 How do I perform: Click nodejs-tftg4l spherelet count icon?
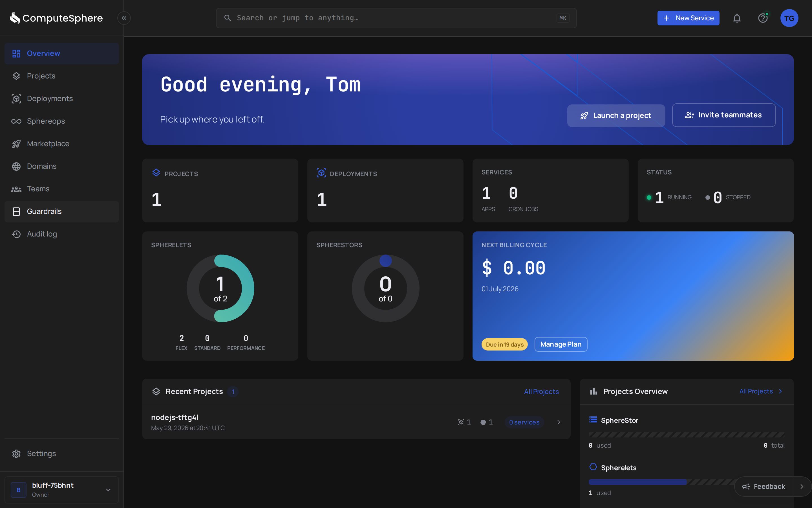[x=483, y=422]
